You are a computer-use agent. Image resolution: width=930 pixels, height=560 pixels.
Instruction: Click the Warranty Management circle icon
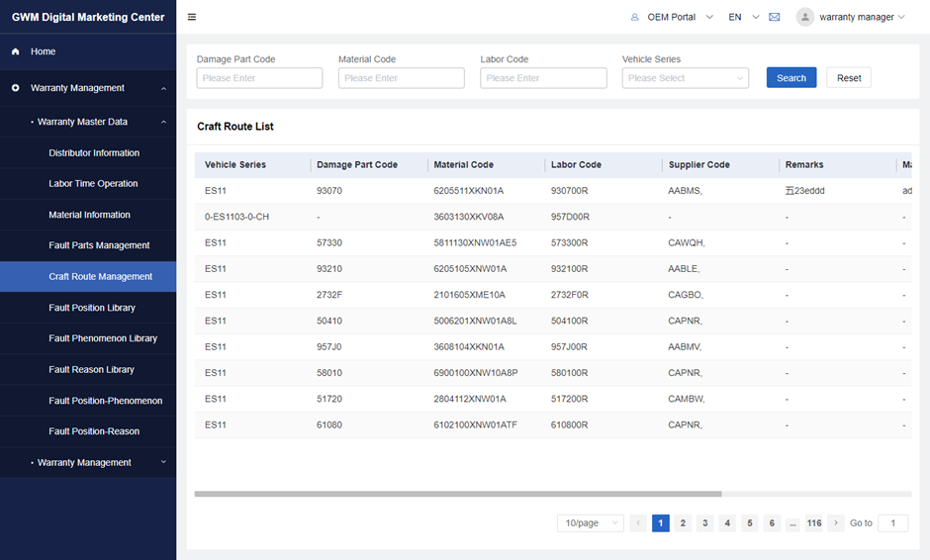coord(16,88)
